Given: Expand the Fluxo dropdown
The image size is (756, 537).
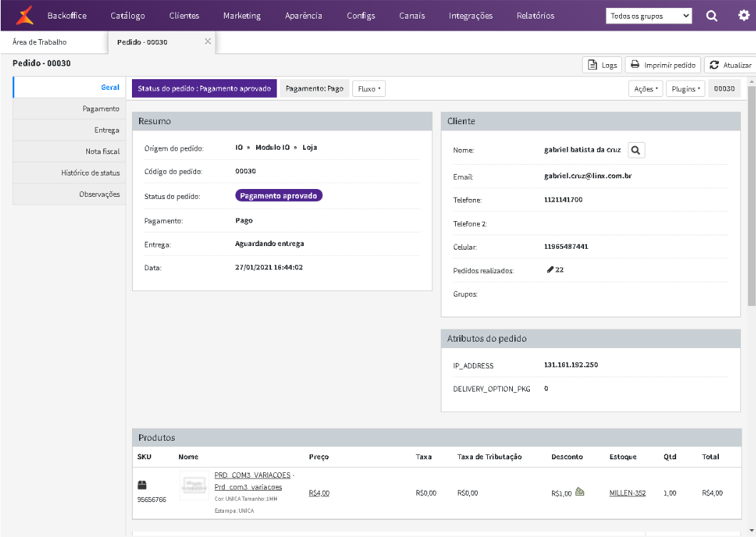Looking at the screenshot, I should point(369,89).
